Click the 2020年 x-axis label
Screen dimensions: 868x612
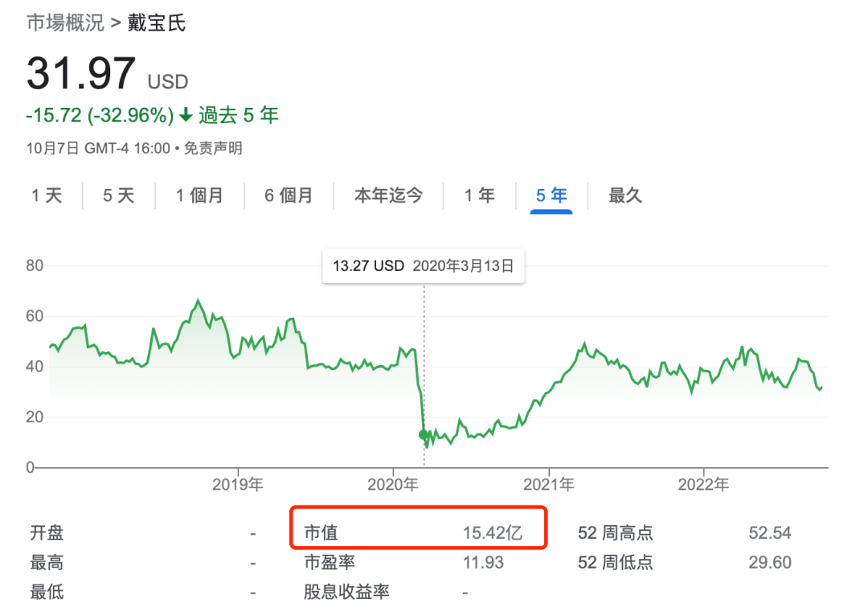point(393,485)
